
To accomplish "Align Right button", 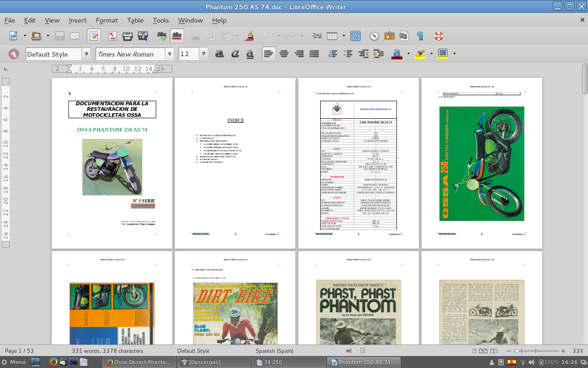I will (299, 54).
